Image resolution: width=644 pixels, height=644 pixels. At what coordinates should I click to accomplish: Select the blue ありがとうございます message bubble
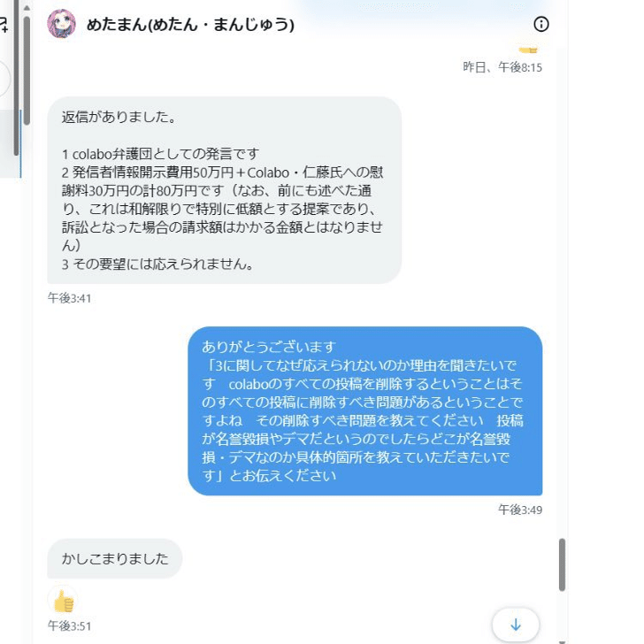(x=365, y=410)
